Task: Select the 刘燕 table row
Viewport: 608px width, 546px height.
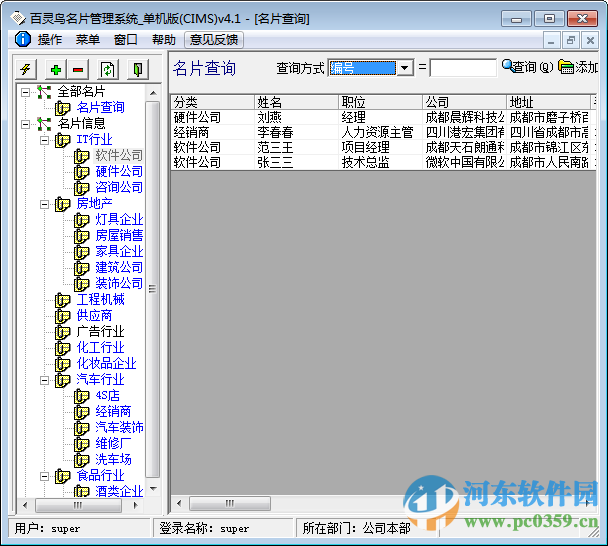Action: (383, 117)
